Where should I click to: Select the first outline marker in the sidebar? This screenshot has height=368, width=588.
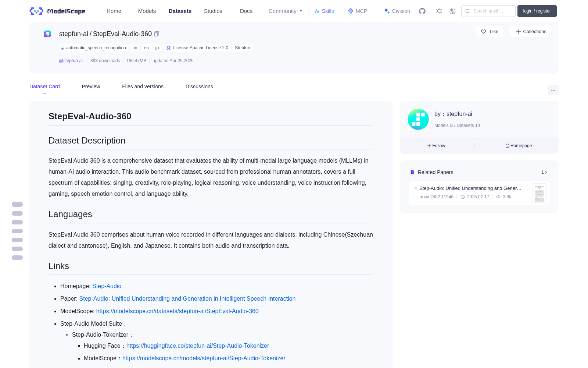17,204
